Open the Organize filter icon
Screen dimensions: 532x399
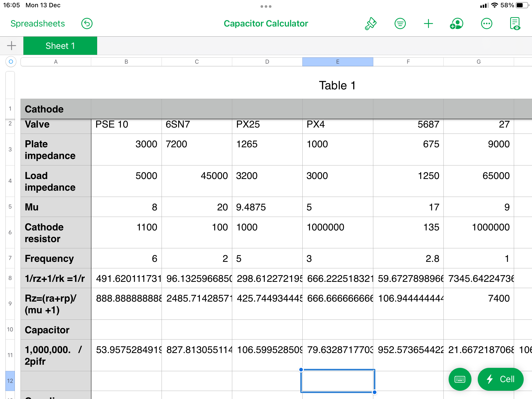coord(400,24)
